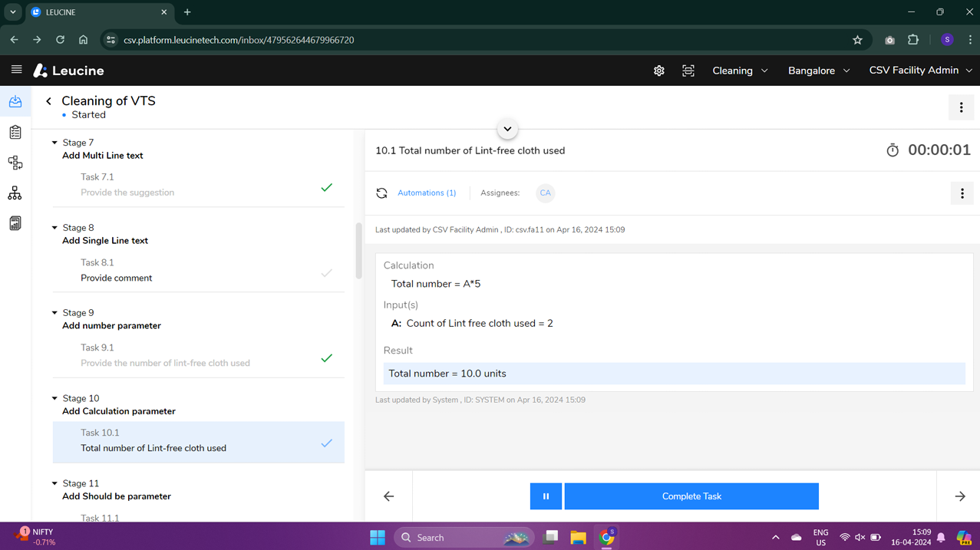The height and width of the screenshot is (550, 980).
Task: Open the CSV Facility Admin user dropdown
Action: click(x=920, y=71)
